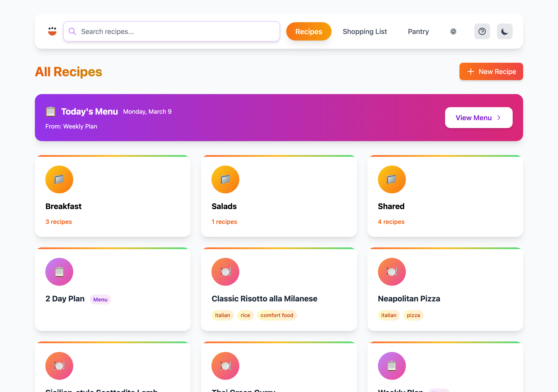Click the bowl logo icon
This screenshot has width=558, height=392.
click(52, 31)
